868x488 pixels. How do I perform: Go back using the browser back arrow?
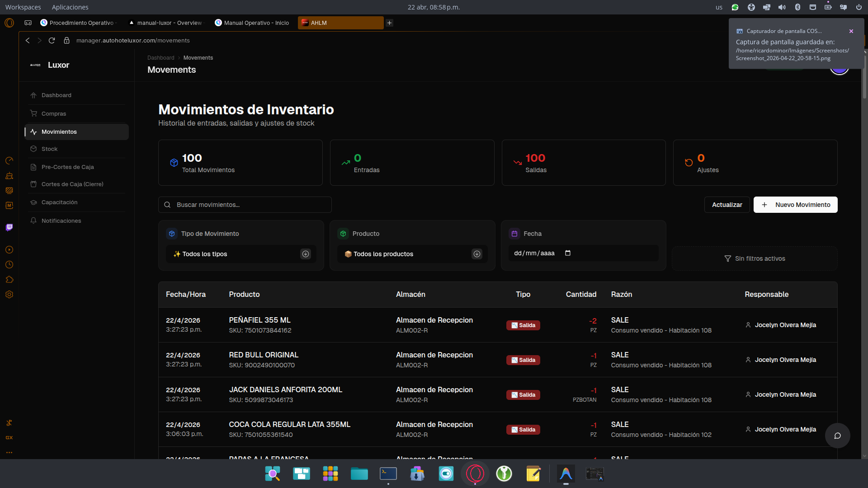coord(28,41)
